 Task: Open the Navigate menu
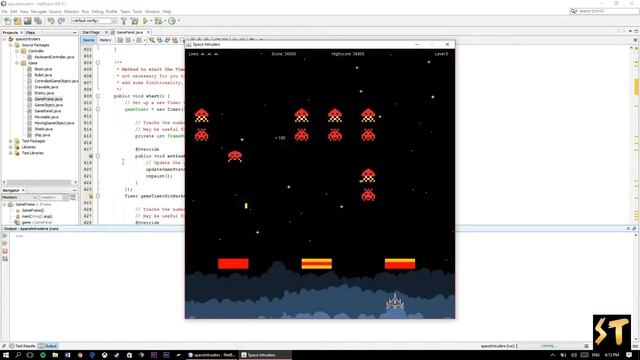click(39, 11)
